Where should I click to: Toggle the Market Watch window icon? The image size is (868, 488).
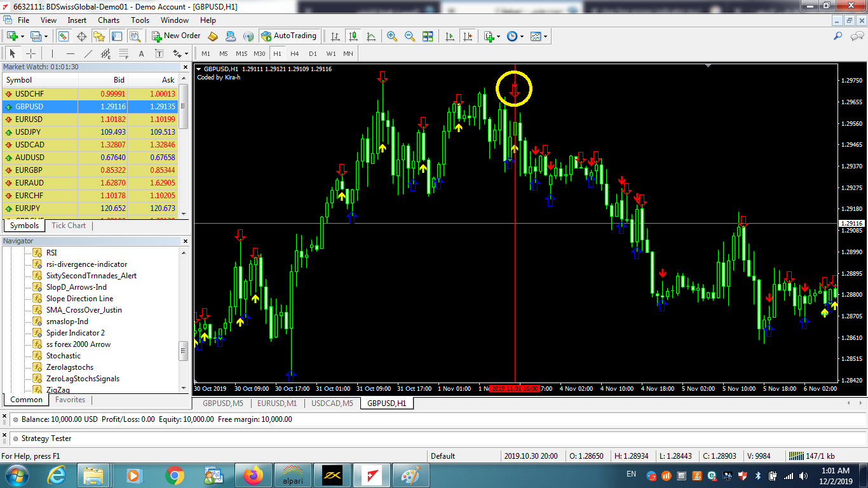point(63,36)
